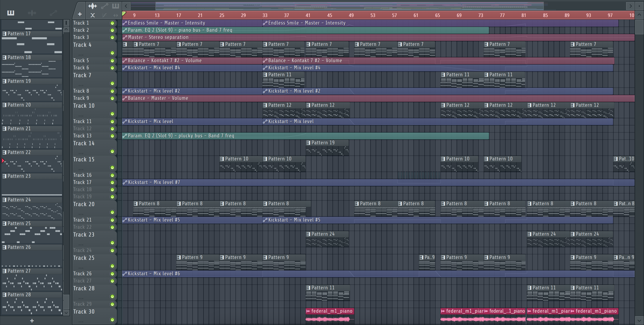Click automation icon of Master Stereo separation clip
The image size is (644, 325).
click(x=125, y=38)
